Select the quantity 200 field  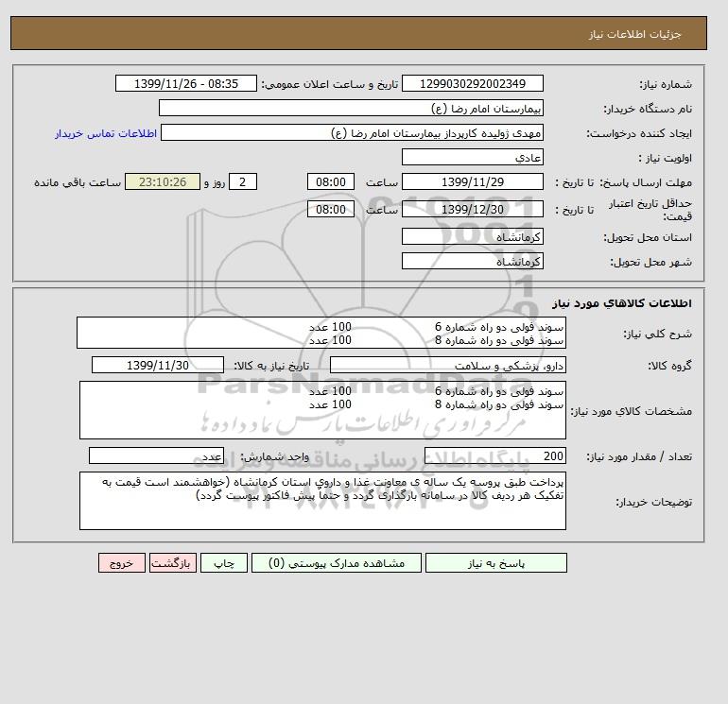[x=494, y=455]
